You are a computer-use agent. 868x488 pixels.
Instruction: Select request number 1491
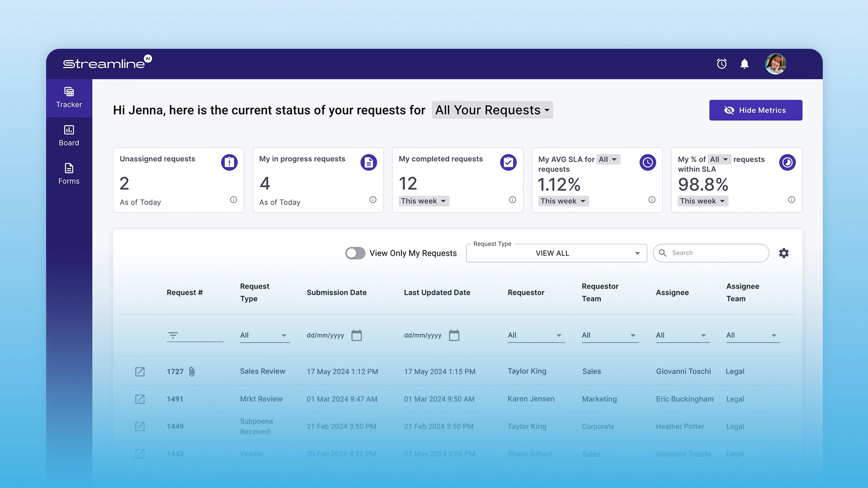tap(175, 399)
